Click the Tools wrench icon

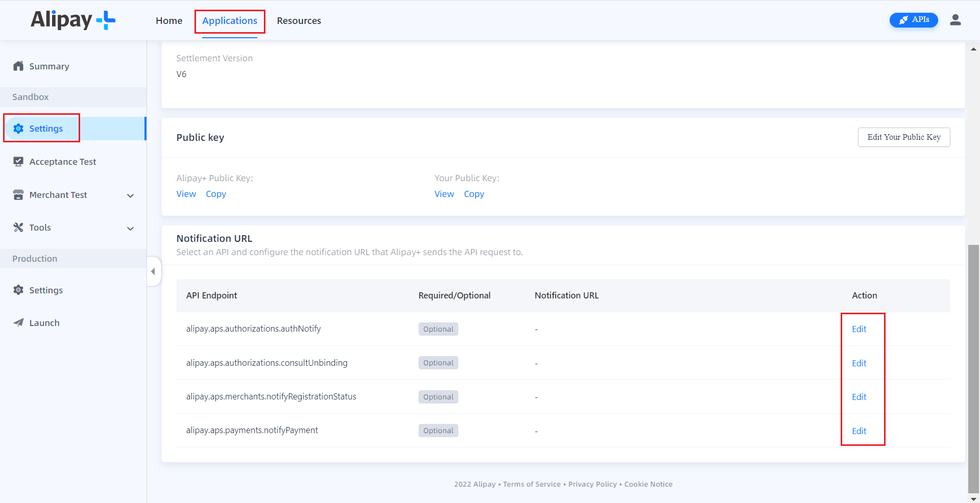coord(18,227)
